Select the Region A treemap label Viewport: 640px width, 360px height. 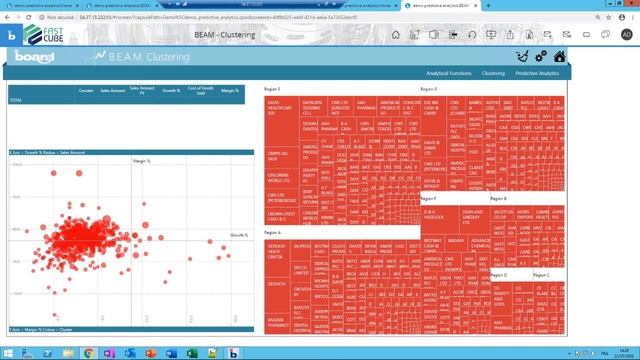click(x=272, y=233)
